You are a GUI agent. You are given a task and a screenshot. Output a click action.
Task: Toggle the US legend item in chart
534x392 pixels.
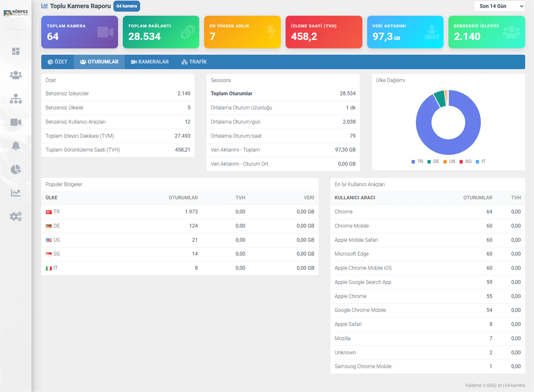click(449, 161)
